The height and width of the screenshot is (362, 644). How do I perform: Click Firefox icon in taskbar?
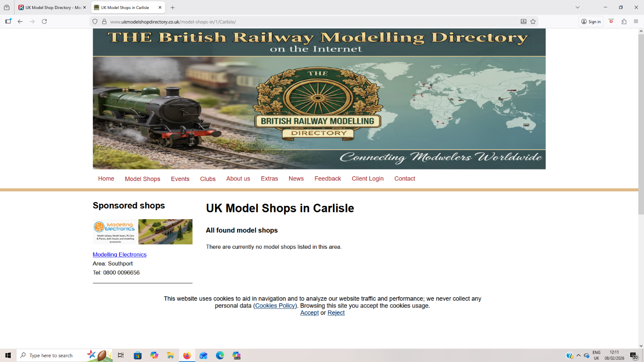point(187,356)
